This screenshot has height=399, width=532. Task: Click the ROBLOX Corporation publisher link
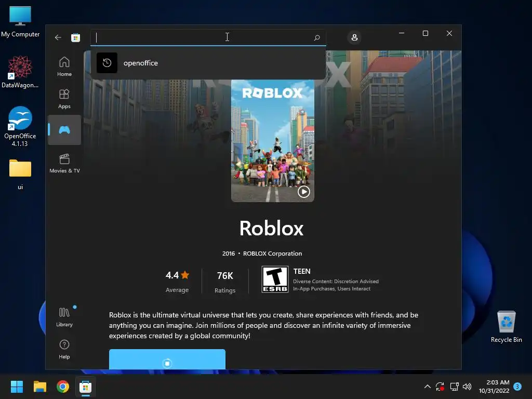point(272,254)
